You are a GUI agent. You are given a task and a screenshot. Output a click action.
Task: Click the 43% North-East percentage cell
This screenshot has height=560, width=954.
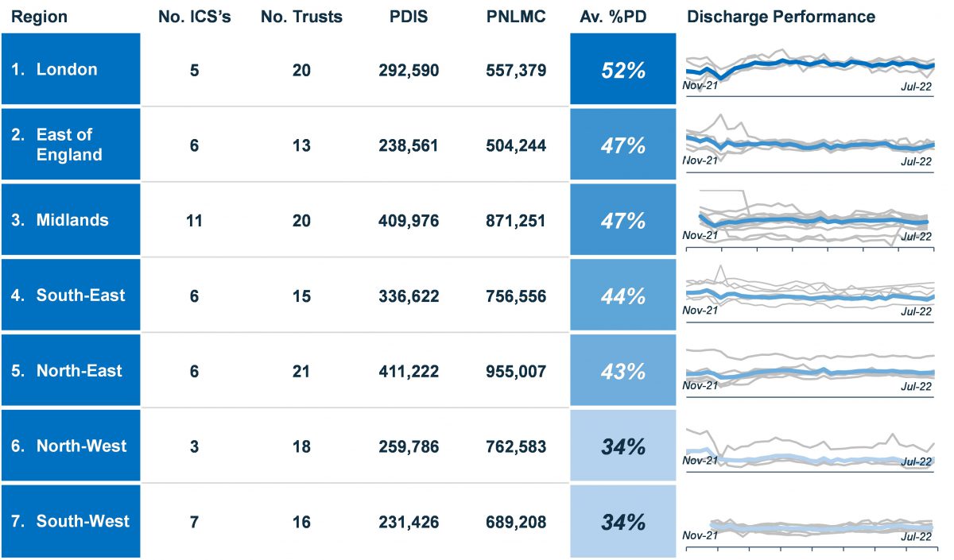pyautogui.click(x=622, y=371)
